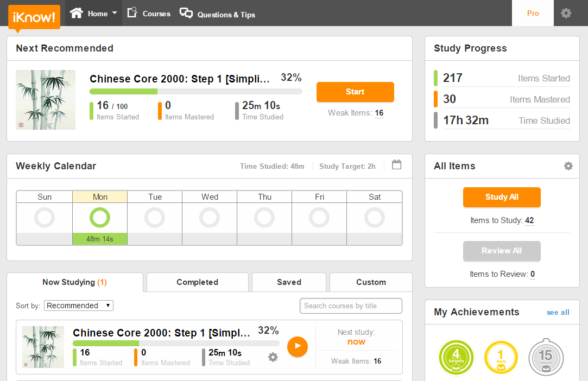Select Wednesday's circle in Weekly Calendar

point(209,218)
